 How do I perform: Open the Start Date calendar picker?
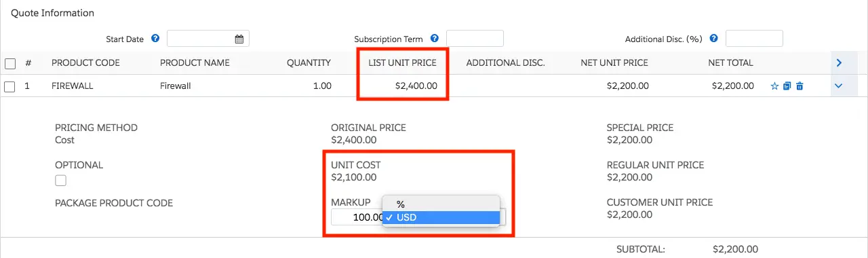pos(239,39)
